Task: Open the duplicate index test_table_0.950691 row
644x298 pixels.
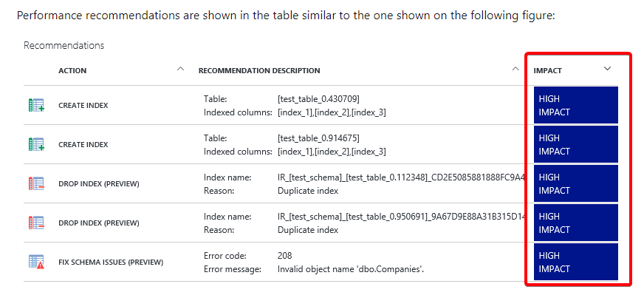Action: (275, 223)
